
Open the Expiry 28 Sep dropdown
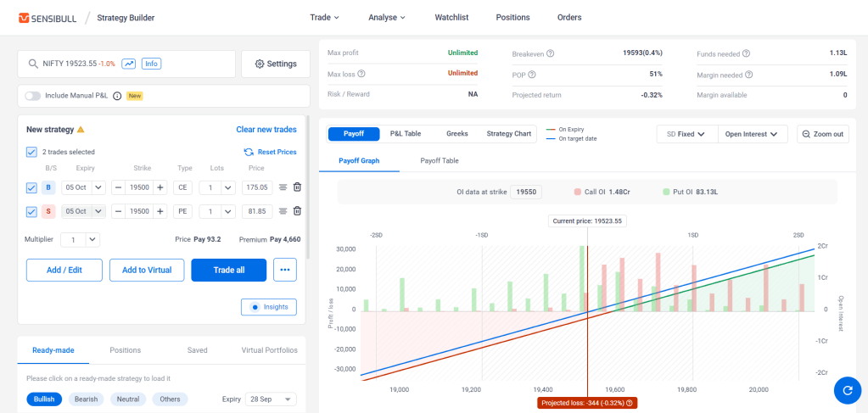point(272,399)
